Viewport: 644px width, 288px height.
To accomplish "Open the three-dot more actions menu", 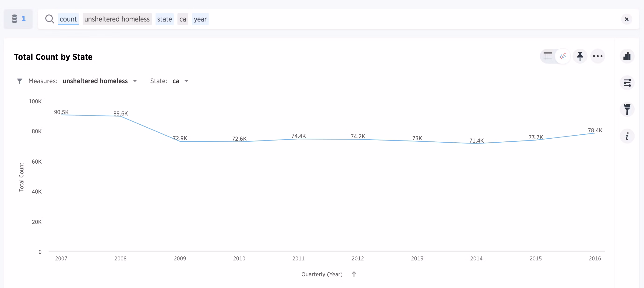I will point(598,56).
